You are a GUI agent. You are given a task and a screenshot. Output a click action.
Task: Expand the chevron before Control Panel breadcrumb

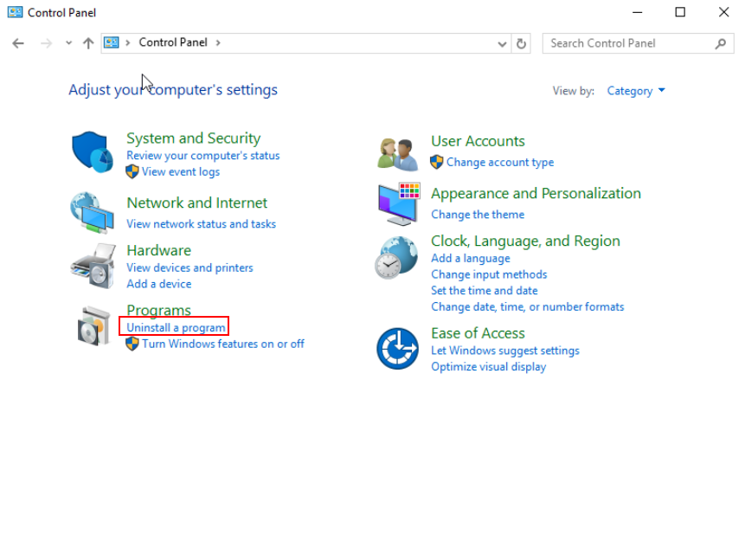tap(127, 42)
